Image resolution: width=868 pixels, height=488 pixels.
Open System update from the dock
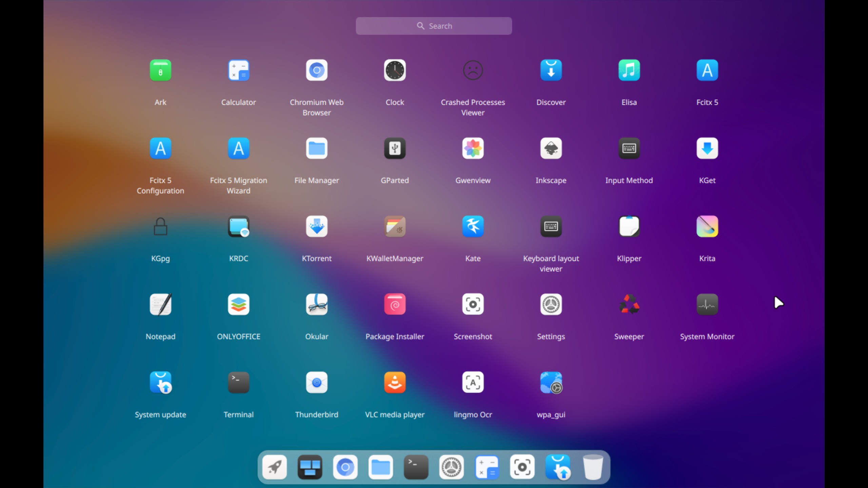(558, 467)
